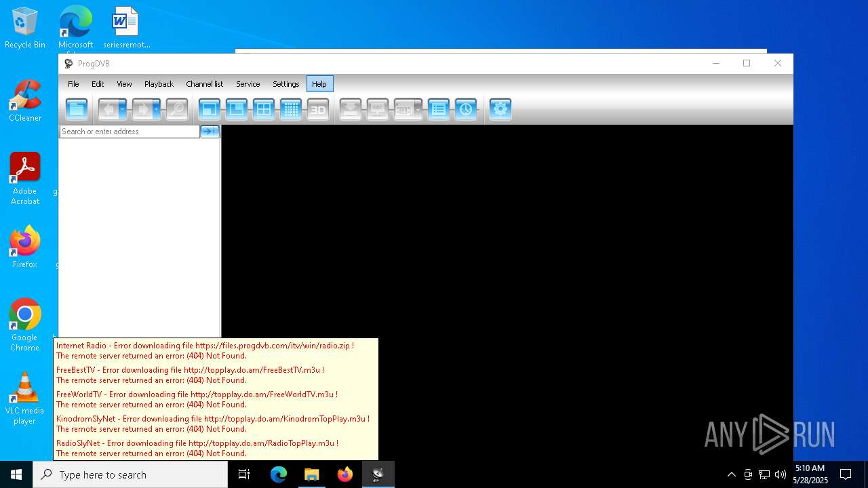
Task: Select the Firefox desktop shortcut
Action: pos(25,247)
